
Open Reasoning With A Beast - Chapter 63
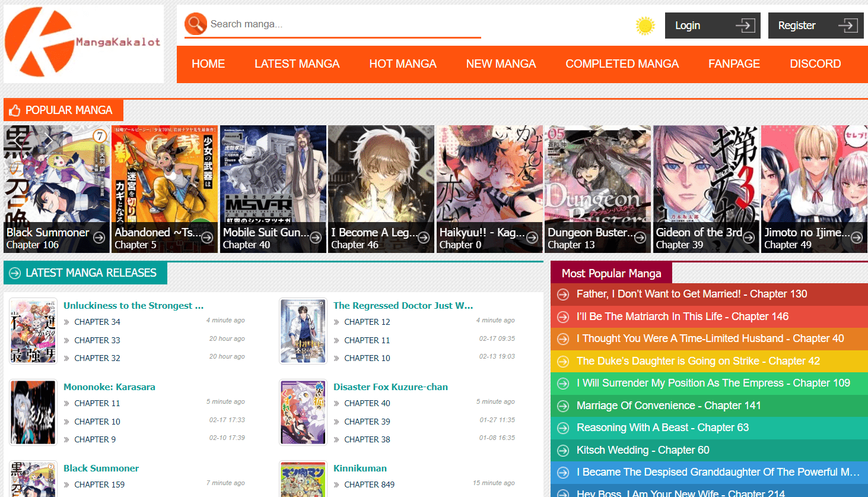[663, 428]
